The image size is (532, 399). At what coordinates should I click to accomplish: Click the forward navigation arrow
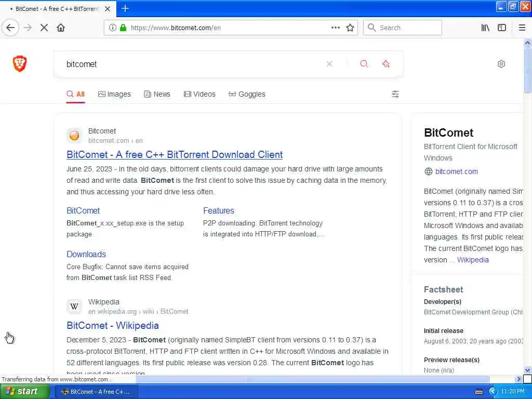[28, 28]
